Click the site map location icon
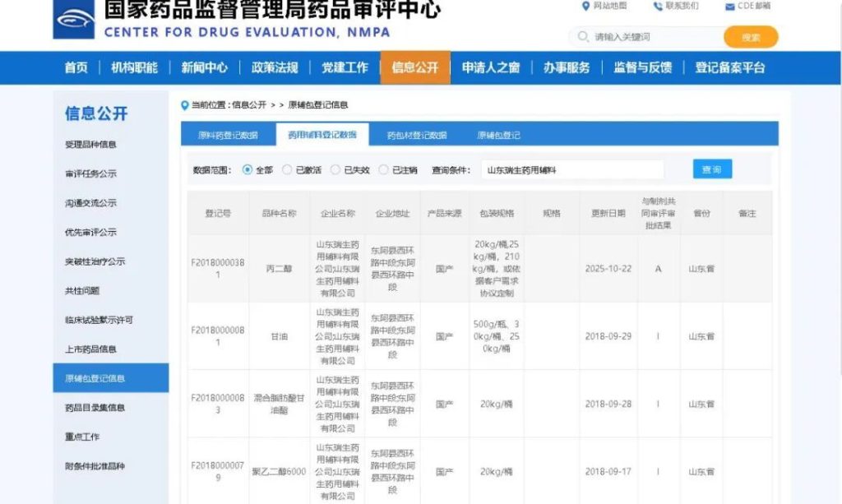This screenshot has width=842, height=504. pos(585,7)
